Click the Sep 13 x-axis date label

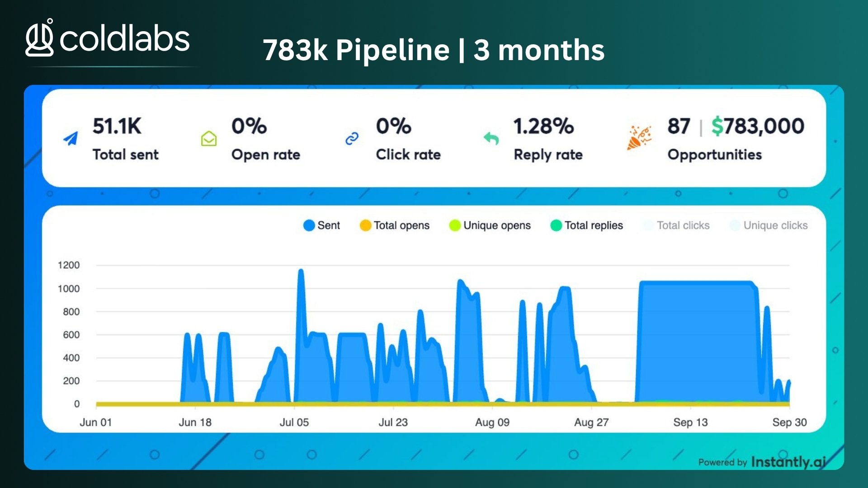pos(690,422)
